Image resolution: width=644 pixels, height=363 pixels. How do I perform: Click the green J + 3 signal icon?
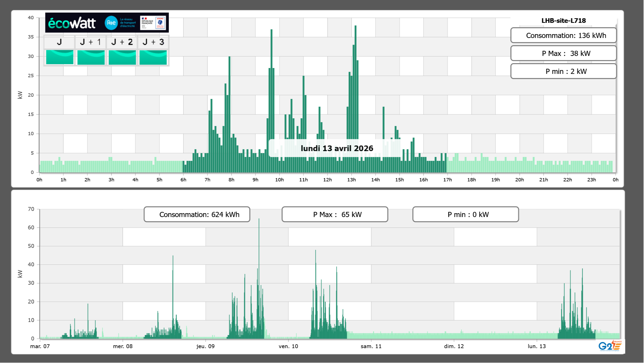tap(153, 57)
